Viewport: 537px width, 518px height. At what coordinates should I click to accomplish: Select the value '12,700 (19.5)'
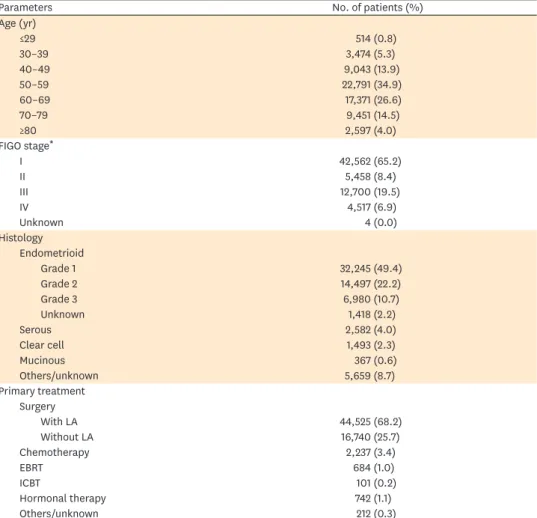(370, 192)
